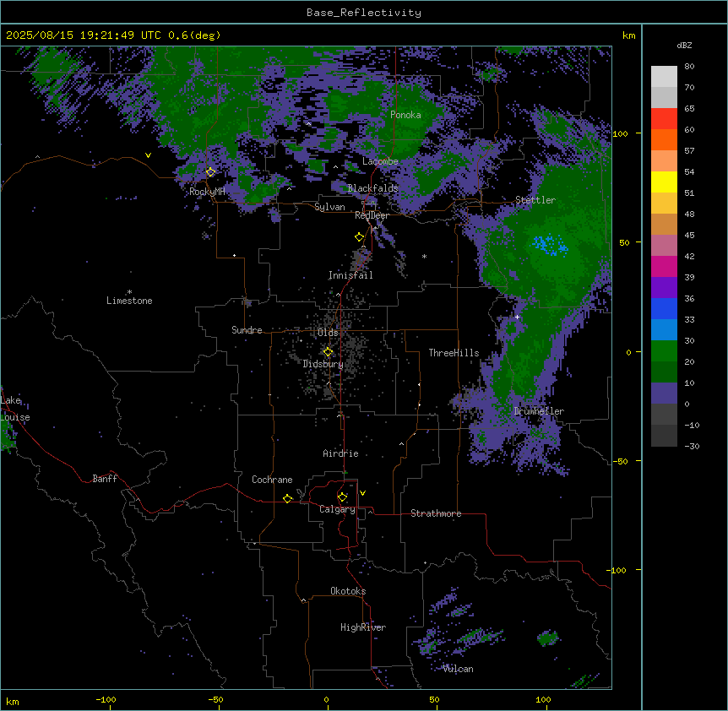Click the -50 tick on the right axis
This screenshot has width=728, height=711.
click(620, 461)
